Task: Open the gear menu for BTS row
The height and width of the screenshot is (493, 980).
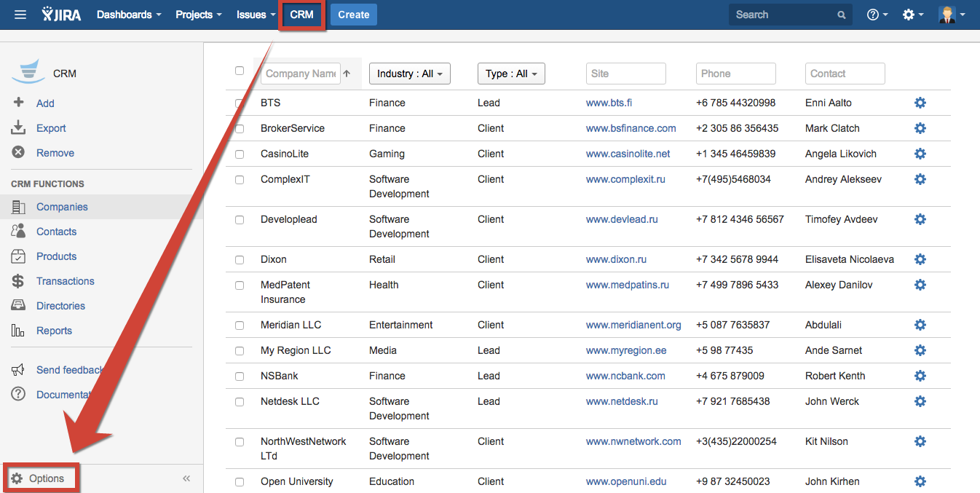Action: tap(920, 103)
